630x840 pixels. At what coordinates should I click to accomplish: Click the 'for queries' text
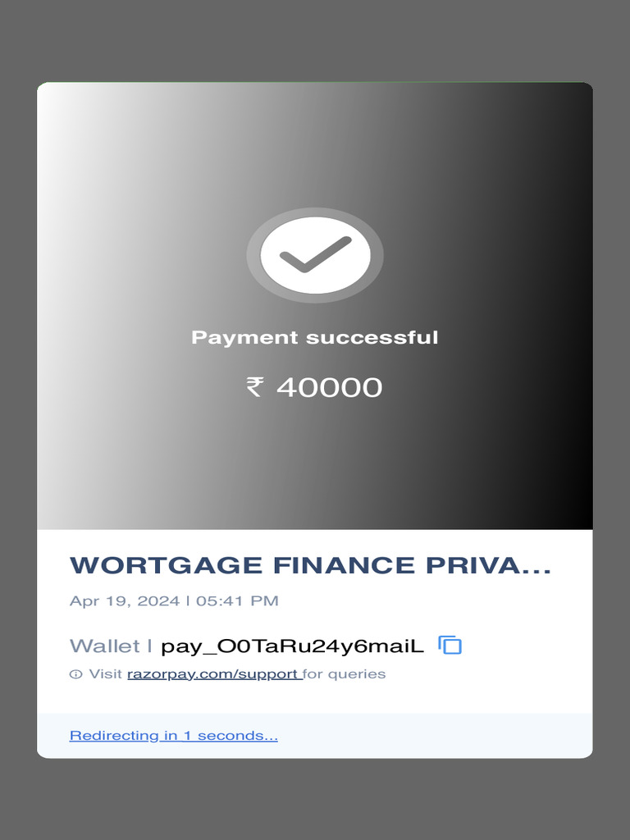click(x=344, y=674)
